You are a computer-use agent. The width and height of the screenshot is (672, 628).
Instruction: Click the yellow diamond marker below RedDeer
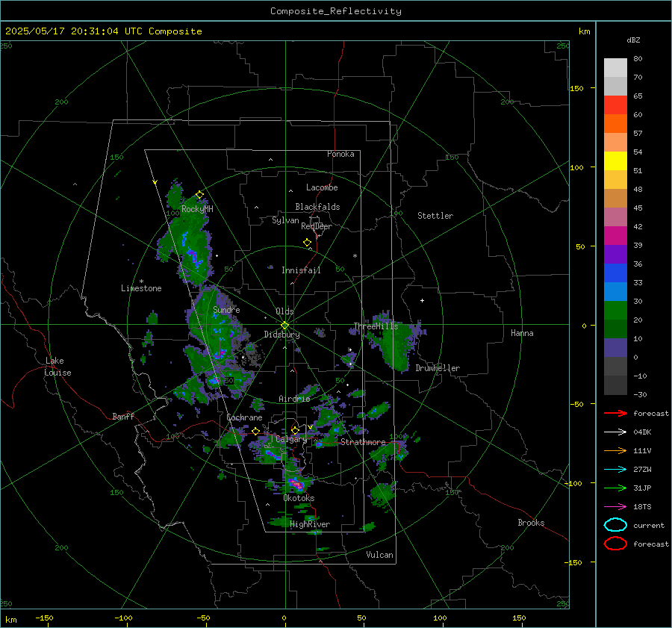click(307, 243)
